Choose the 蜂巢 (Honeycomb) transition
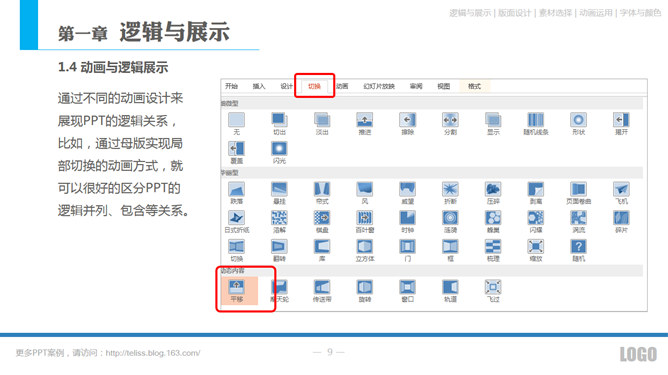This screenshot has width=668, height=375. [493, 222]
